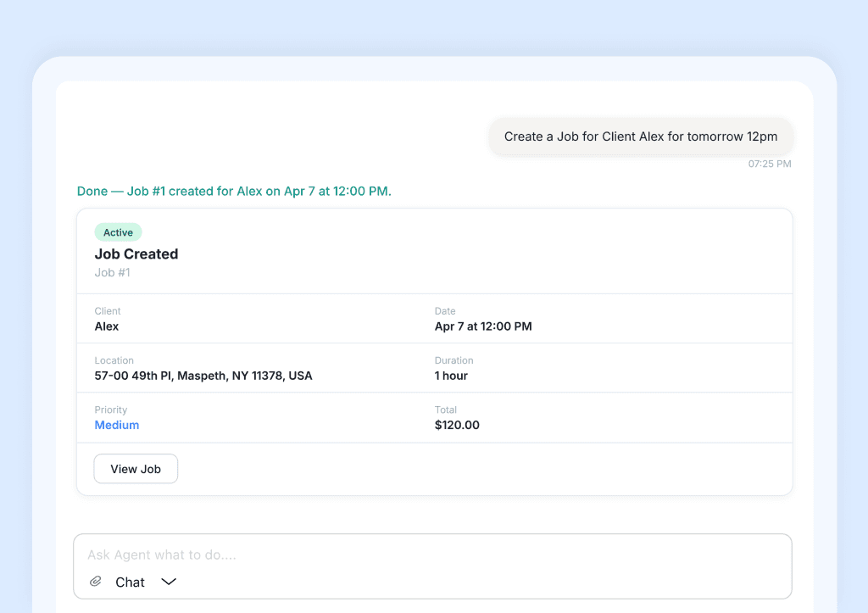Click the paperclip attachment icon
868x613 pixels.
click(x=95, y=582)
